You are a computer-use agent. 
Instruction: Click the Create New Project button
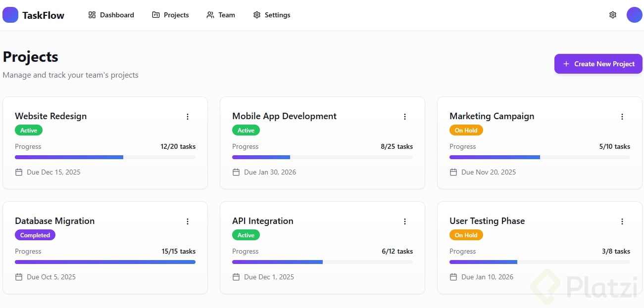pos(598,64)
